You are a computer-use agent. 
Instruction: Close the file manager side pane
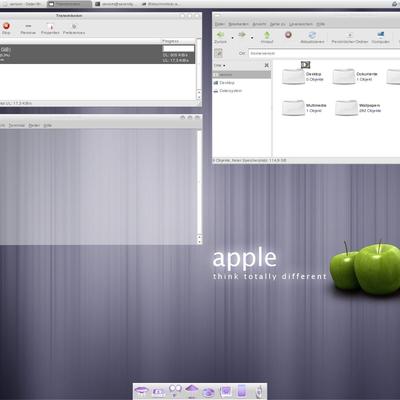tap(267, 65)
